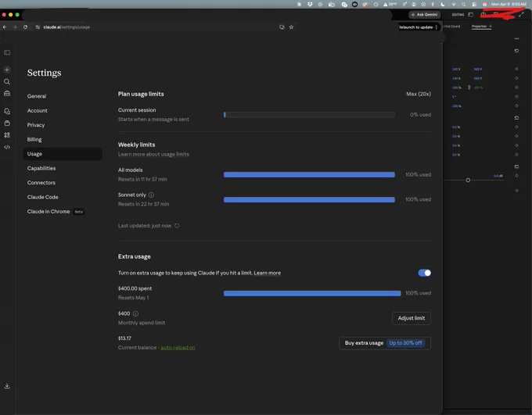Click the auto-reload on link
This screenshot has height=415, width=532.
tap(178, 348)
